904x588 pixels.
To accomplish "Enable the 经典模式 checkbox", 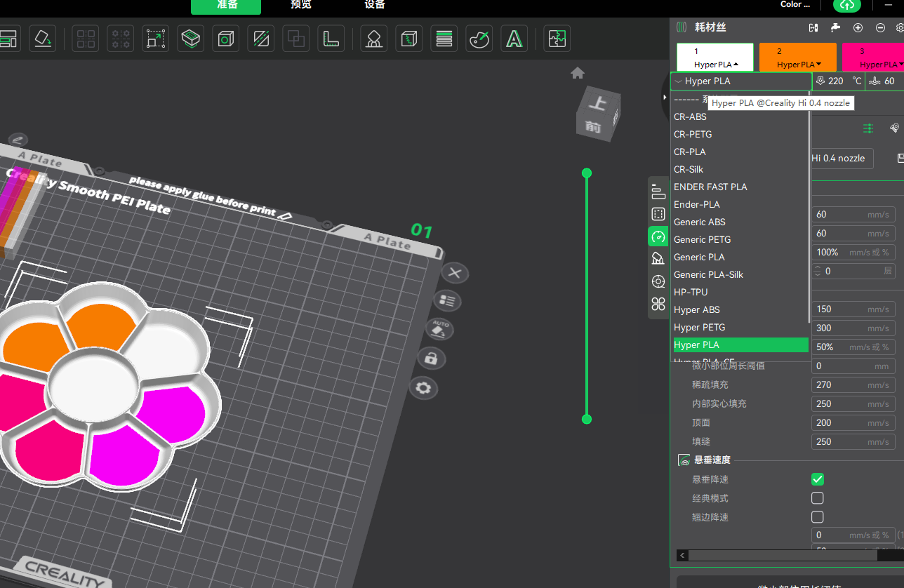I will pyautogui.click(x=818, y=498).
